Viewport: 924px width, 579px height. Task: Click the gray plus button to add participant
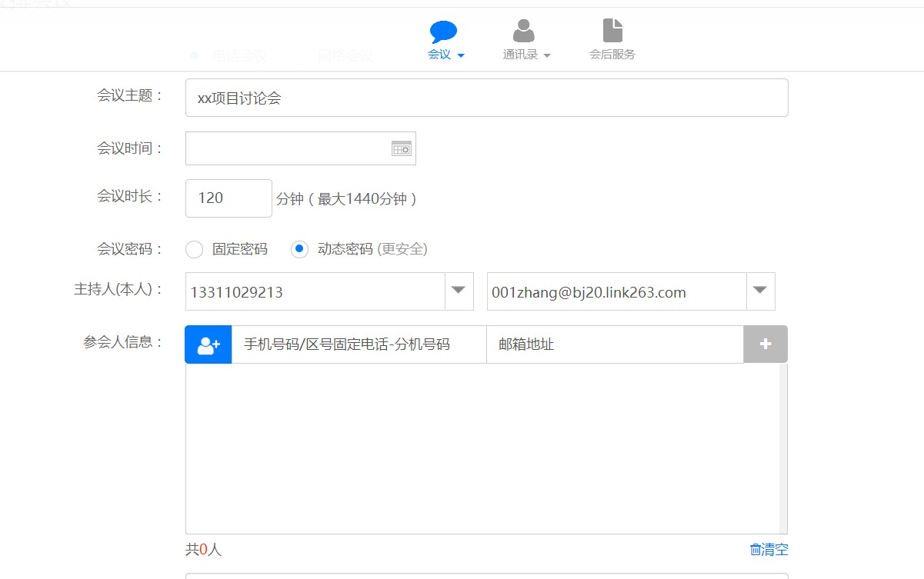[766, 344]
